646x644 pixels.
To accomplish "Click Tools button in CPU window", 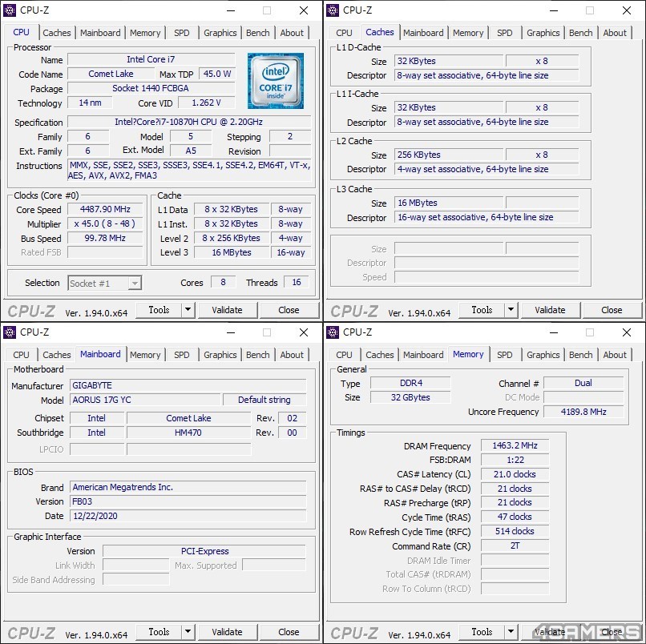I will 159,310.
